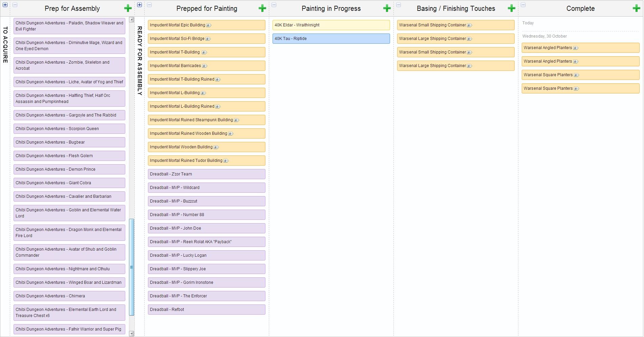644x337 pixels.
Task: Click the Wednesday, 30 October date heading
Action: [x=544, y=36]
